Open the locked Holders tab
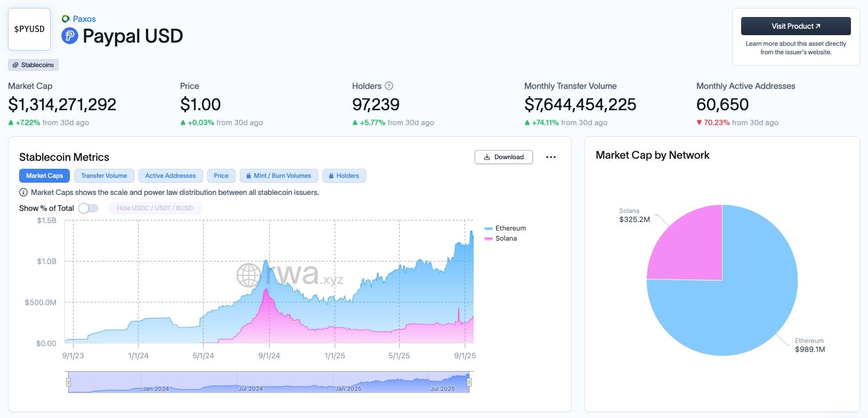The height and width of the screenshot is (418, 868). [344, 176]
